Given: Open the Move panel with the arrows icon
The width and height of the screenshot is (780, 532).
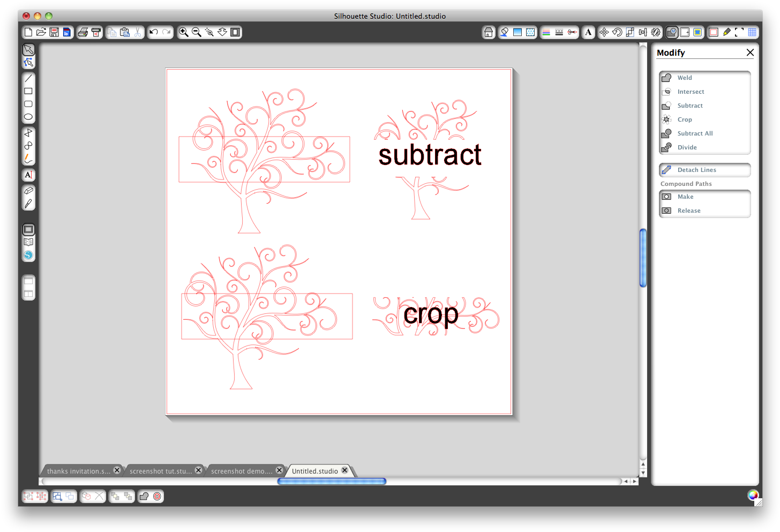Looking at the screenshot, I should point(604,32).
